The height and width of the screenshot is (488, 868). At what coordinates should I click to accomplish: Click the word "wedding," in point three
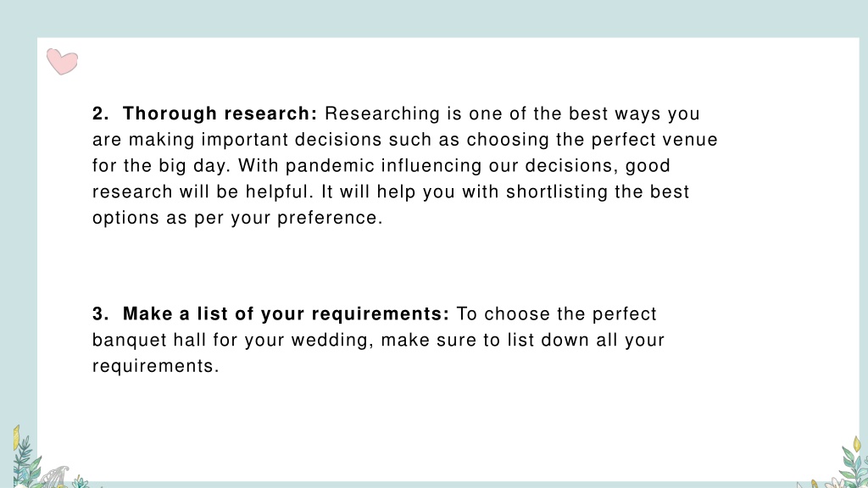[x=332, y=340]
